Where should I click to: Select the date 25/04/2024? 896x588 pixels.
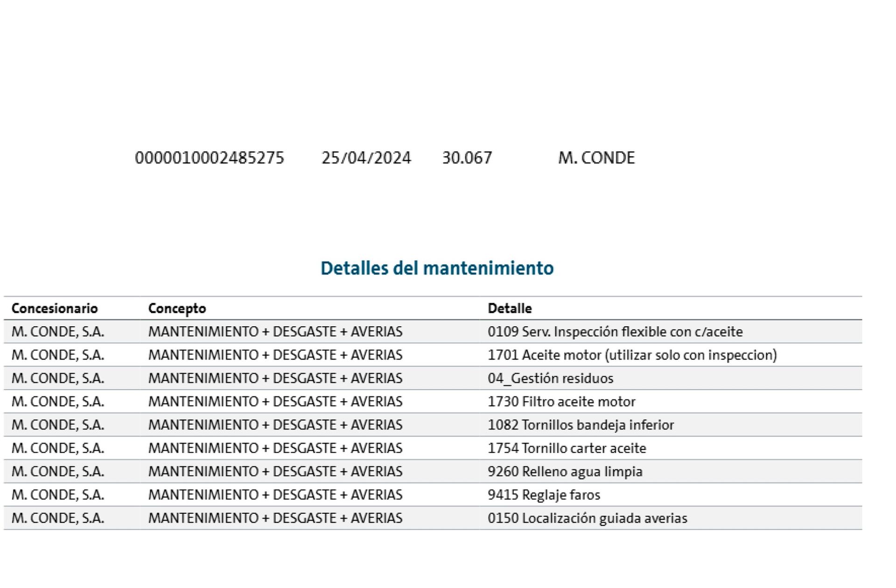[x=366, y=158]
